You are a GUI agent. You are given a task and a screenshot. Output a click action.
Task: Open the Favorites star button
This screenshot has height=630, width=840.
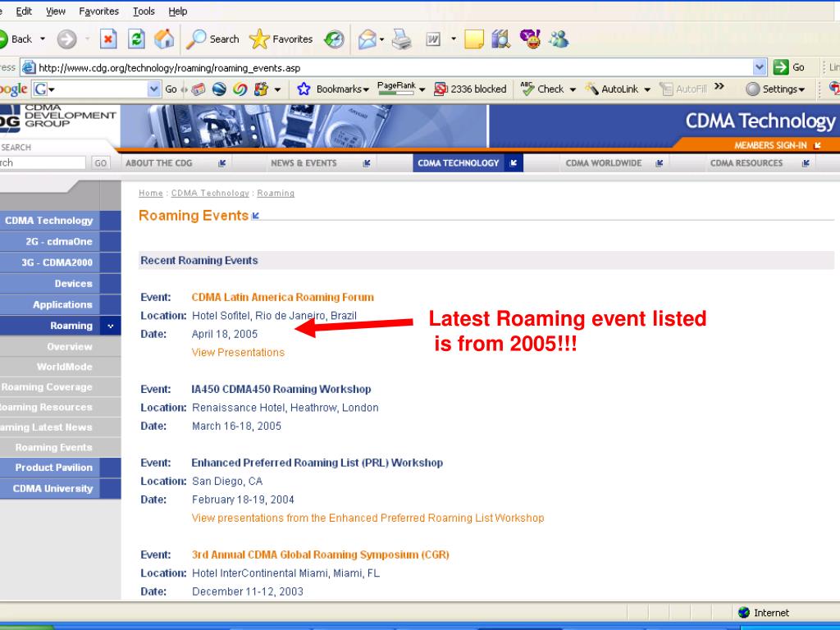click(x=281, y=39)
